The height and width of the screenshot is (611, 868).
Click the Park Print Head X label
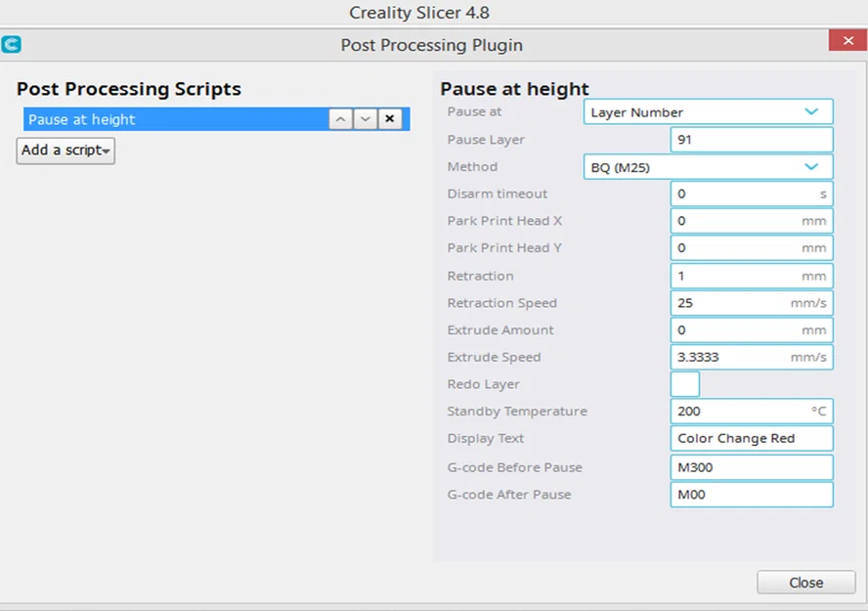pos(504,221)
